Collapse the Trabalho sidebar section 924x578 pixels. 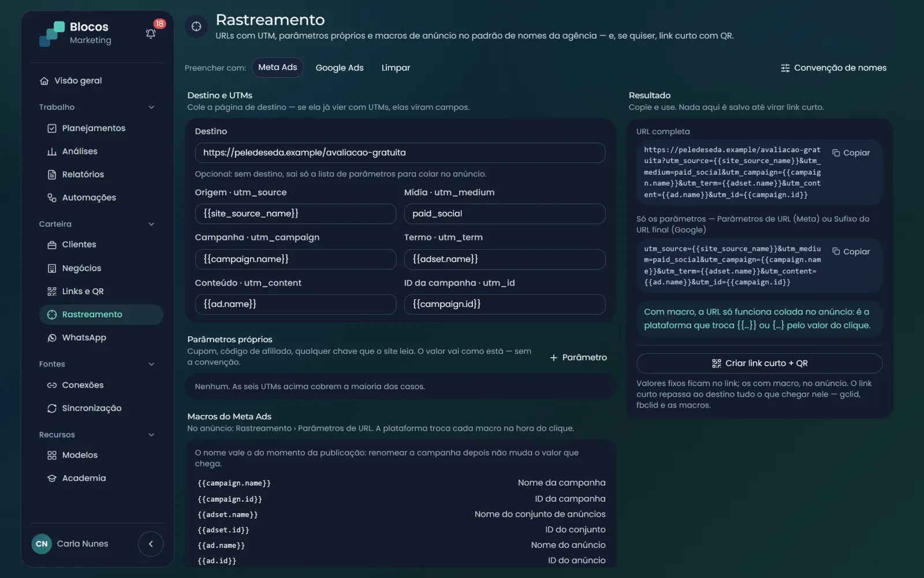(x=151, y=107)
